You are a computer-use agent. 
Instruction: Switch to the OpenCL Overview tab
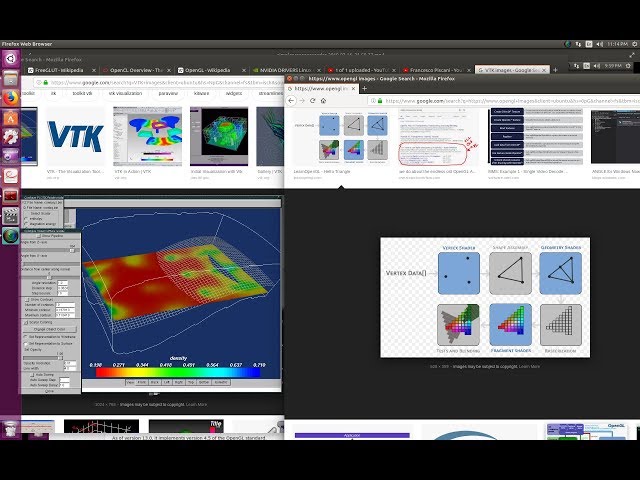tap(136, 70)
